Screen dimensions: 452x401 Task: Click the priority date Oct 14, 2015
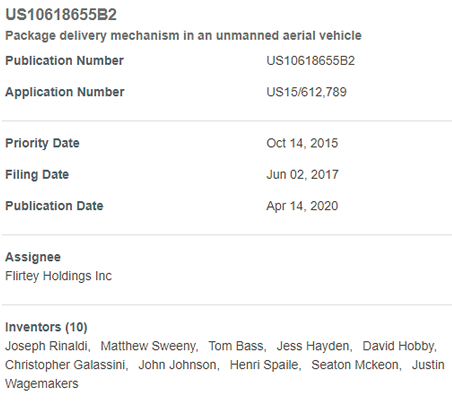pyautogui.click(x=302, y=143)
